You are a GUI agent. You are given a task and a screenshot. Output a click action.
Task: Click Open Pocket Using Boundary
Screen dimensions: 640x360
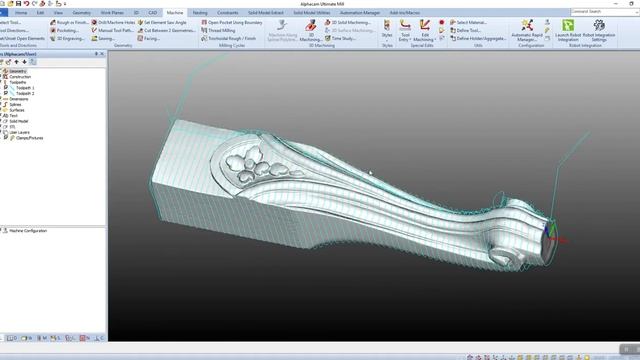(232, 22)
